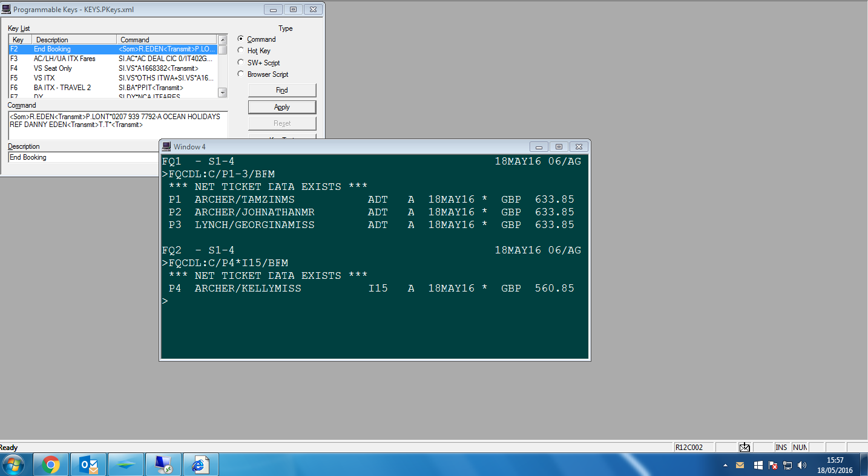The width and height of the screenshot is (868, 476).
Task: Click the >FQCDL:C/P4*I15/BFM command line
Action: (x=225, y=263)
